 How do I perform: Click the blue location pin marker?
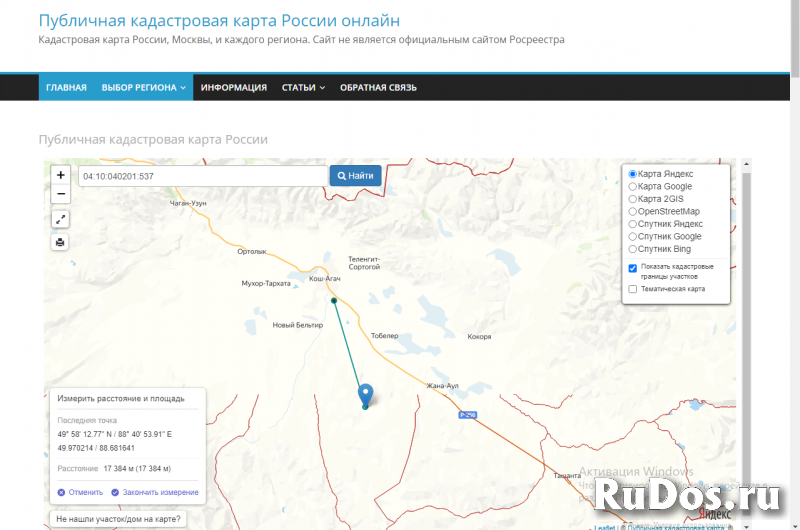[365, 395]
